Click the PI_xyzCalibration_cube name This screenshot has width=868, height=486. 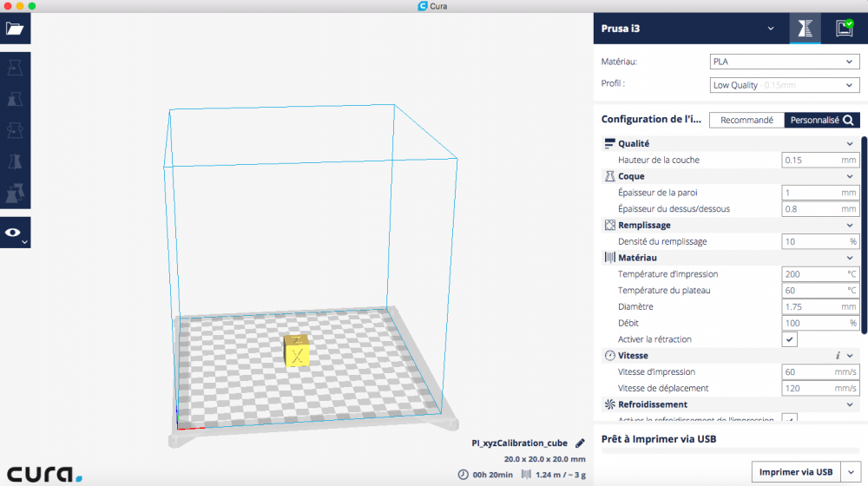coord(519,443)
